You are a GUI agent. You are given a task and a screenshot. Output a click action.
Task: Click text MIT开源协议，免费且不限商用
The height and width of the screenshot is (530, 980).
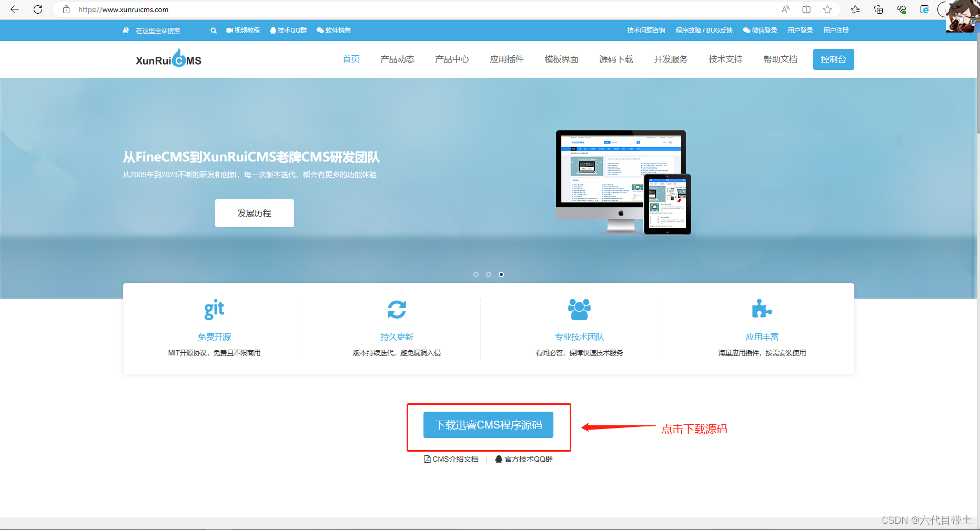[x=214, y=353]
